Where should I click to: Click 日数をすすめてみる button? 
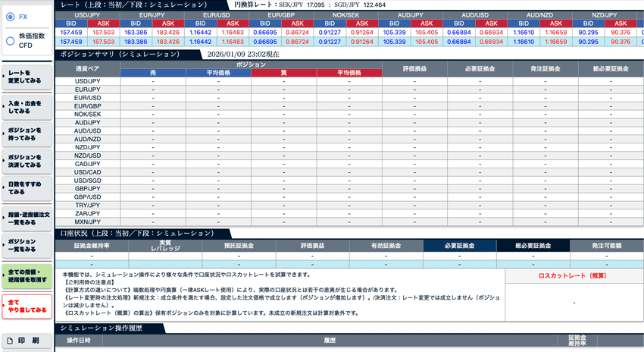27,187
